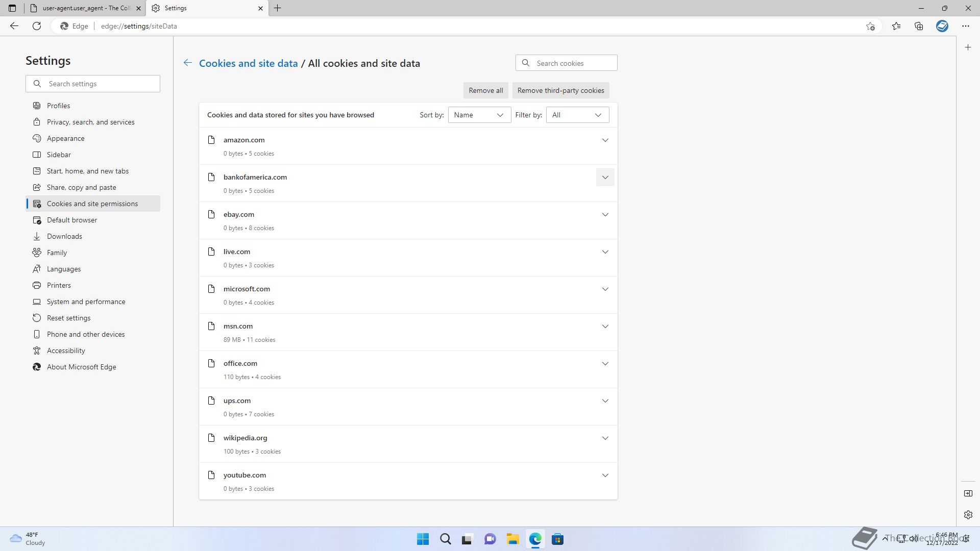Open the Collections icon
Viewport: 980px width, 551px height.
[919, 26]
